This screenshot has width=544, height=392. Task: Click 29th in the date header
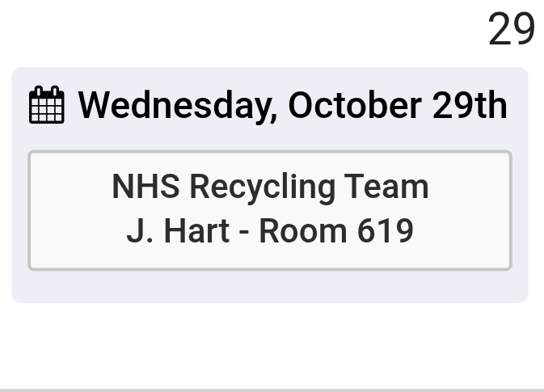(x=470, y=106)
